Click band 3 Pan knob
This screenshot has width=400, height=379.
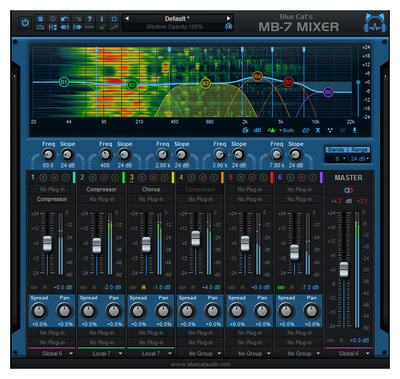click(163, 311)
